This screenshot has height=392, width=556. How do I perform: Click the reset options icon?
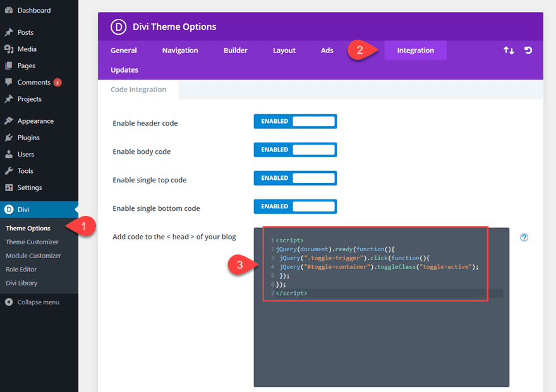528,50
